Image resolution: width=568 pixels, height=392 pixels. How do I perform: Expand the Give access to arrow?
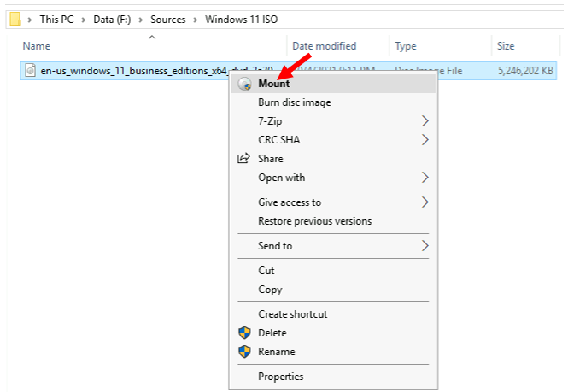pos(425,202)
